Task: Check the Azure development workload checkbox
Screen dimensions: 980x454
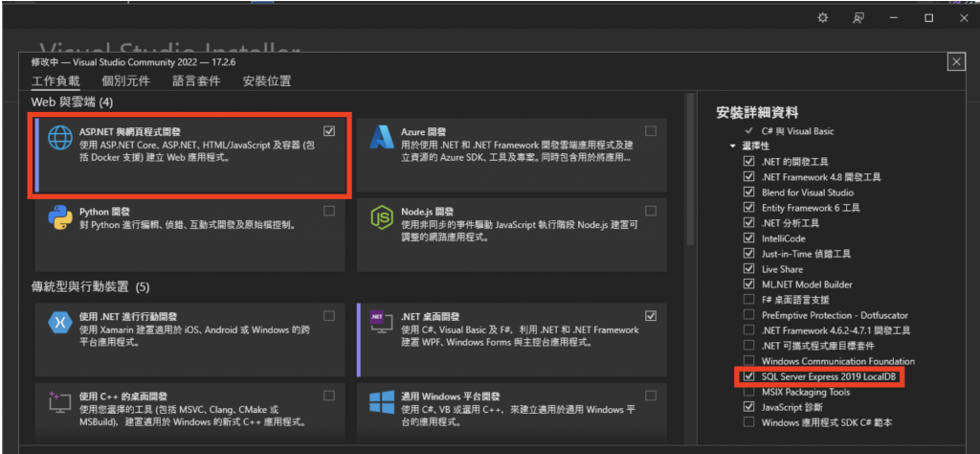Action: click(x=651, y=131)
